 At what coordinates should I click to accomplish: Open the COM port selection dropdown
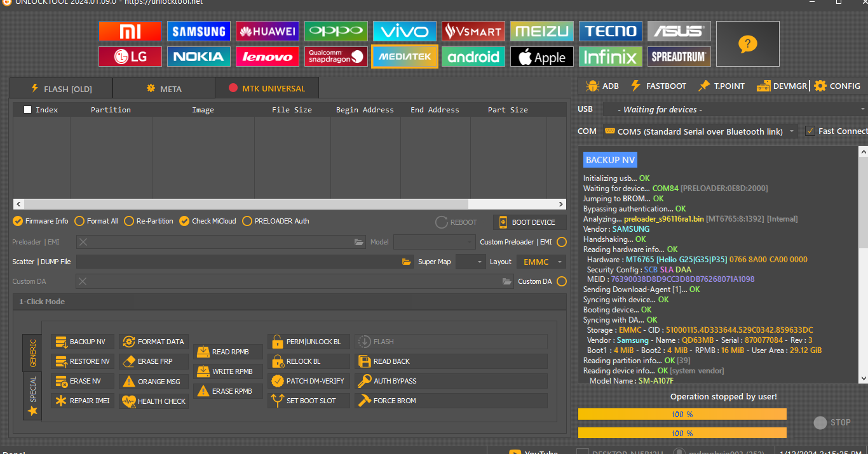click(x=700, y=131)
